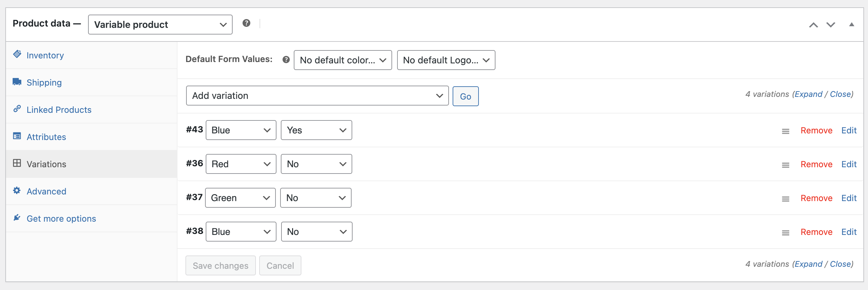Click the Inventory tag icon
This screenshot has height=290, width=868.
tap(17, 54)
